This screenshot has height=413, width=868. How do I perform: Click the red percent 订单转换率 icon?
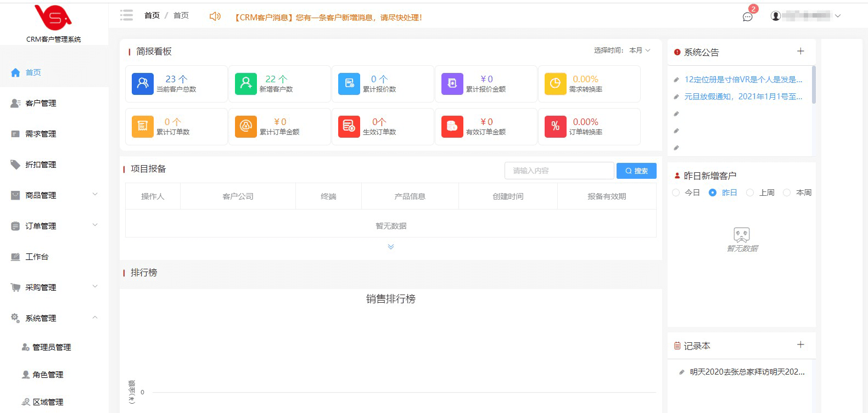coord(556,127)
